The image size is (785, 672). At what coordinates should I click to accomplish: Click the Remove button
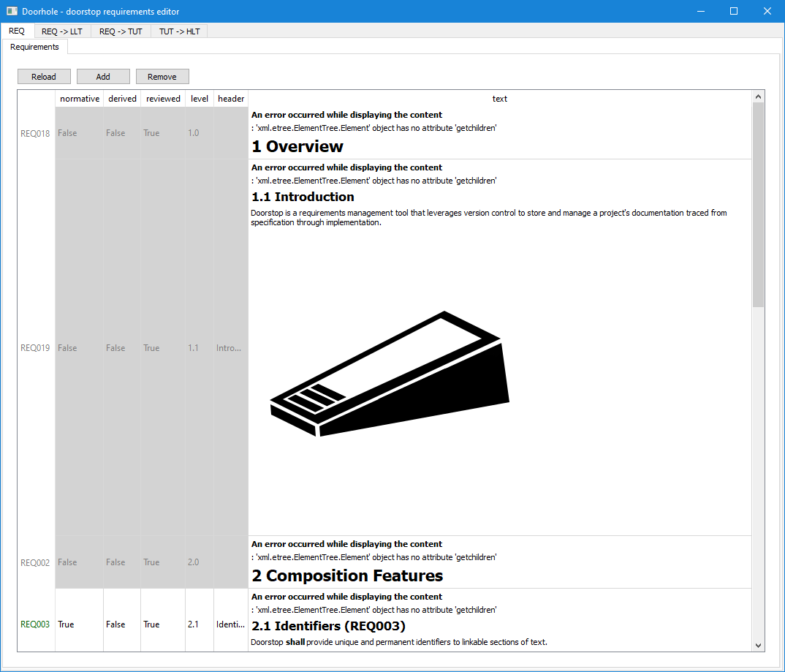(x=162, y=76)
